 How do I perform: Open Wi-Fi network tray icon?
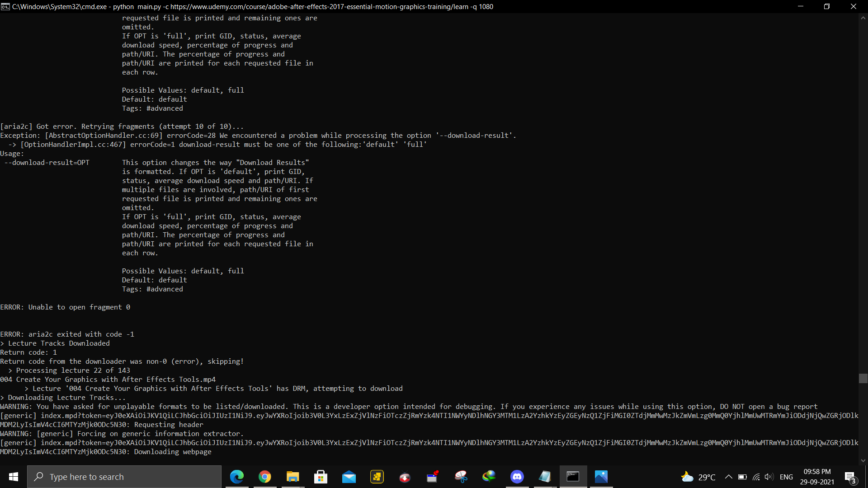click(756, 477)
